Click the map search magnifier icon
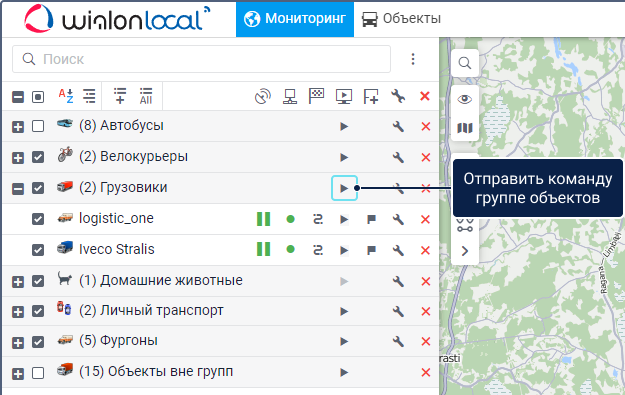 tap(465, 63)
